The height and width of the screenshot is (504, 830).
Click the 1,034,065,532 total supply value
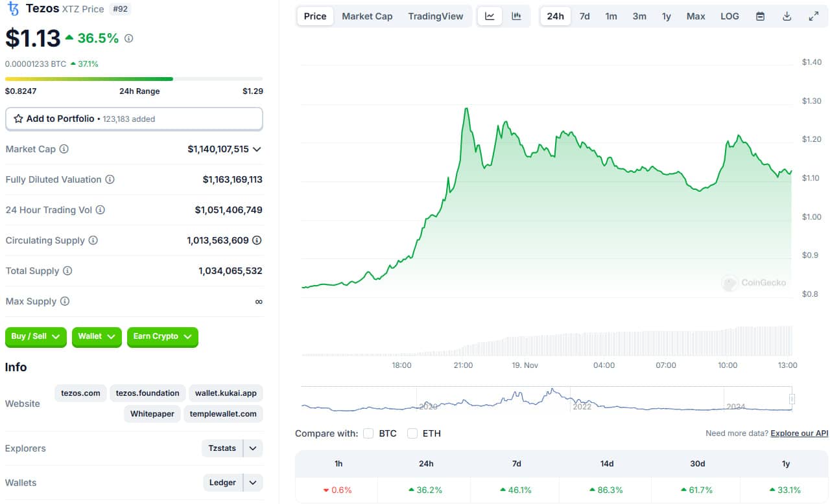point(230,271)
